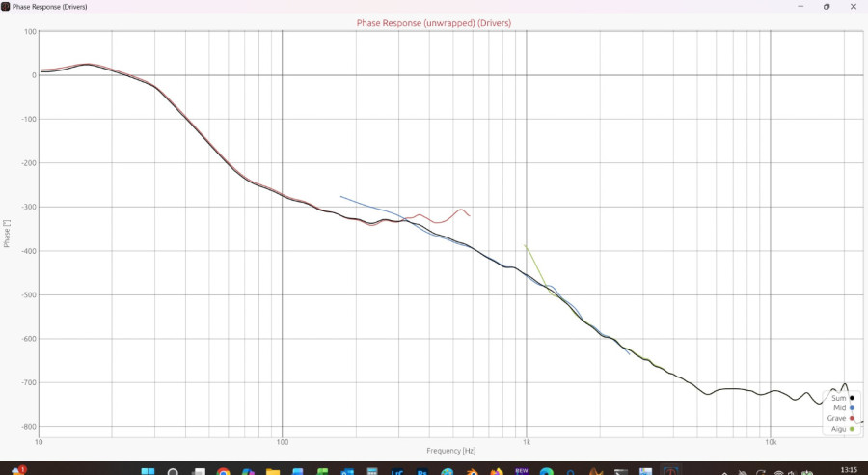Click the Frequency [Hz] axis label
Viewport: 868px width, 475px height.
[x=450, y=451]
